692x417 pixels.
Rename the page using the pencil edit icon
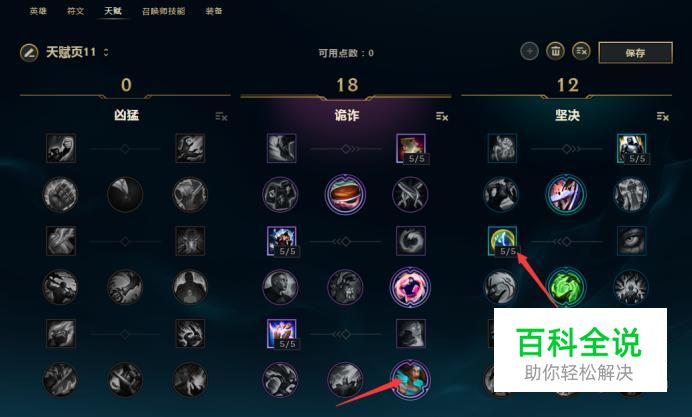[x=29, y=53]
